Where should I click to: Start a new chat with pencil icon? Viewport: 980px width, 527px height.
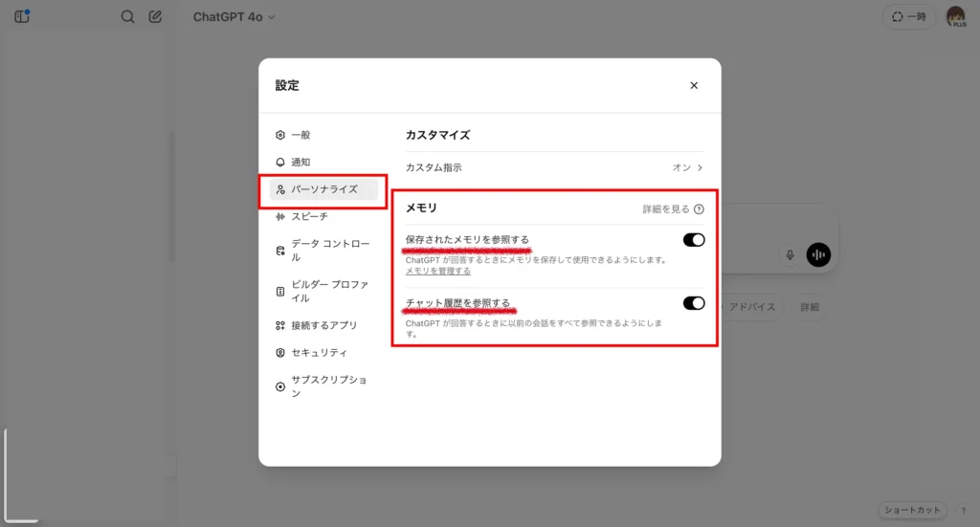(x=155, y=17)
